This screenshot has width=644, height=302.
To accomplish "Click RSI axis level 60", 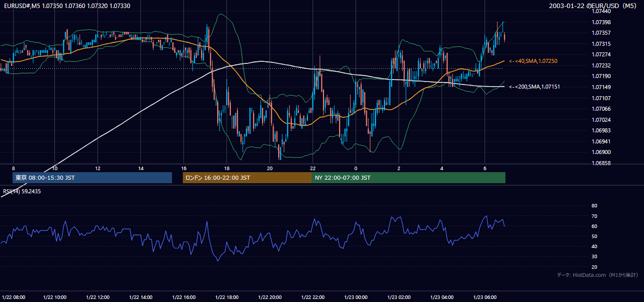I will click(x=594, y=226).
